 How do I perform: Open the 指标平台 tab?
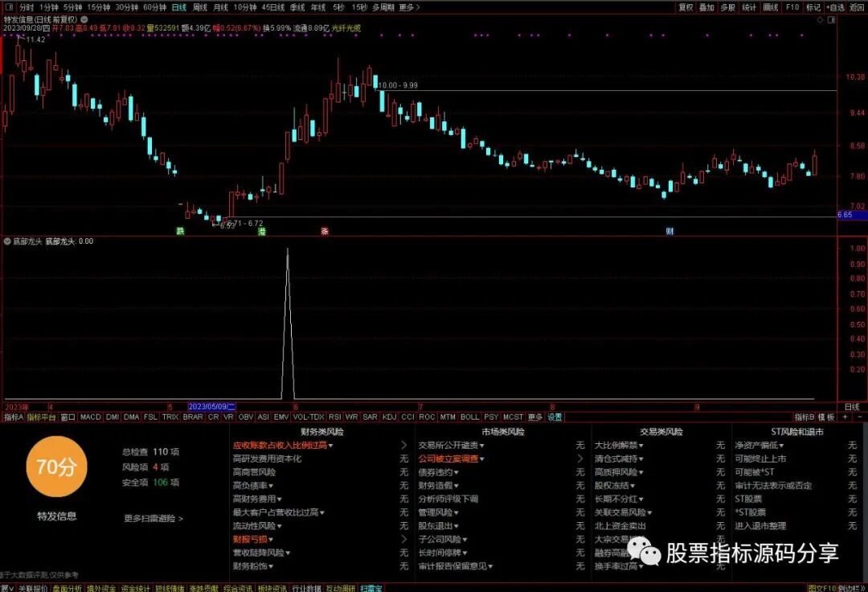tap(42, 417)
